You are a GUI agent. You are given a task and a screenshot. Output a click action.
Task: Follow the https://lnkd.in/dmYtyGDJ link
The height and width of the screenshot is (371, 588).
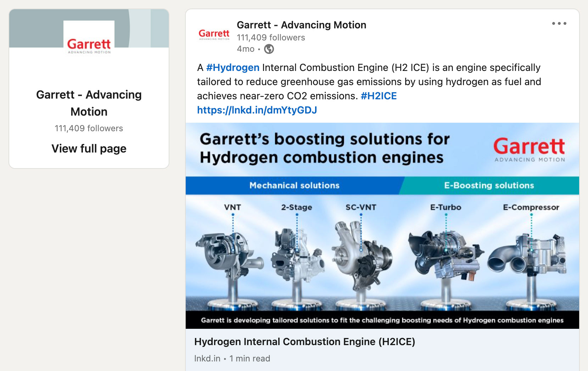[257, 110]
